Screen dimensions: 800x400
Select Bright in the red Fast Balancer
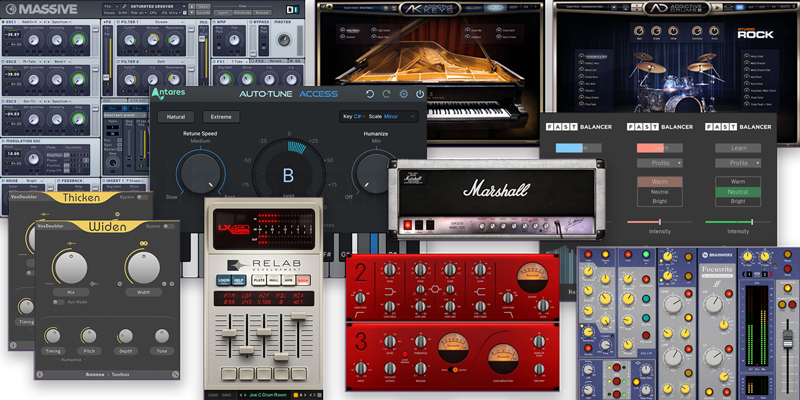[x=659, y=201]
